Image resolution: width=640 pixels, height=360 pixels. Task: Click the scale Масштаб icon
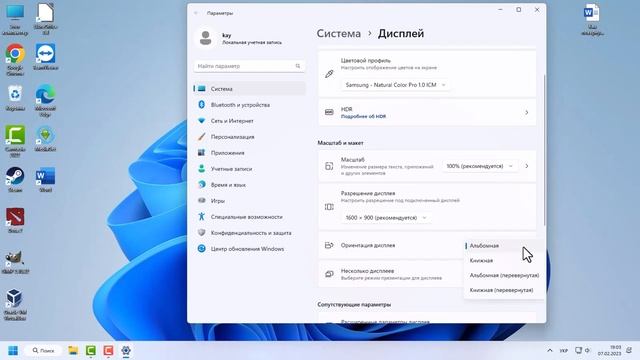point(329,166)
